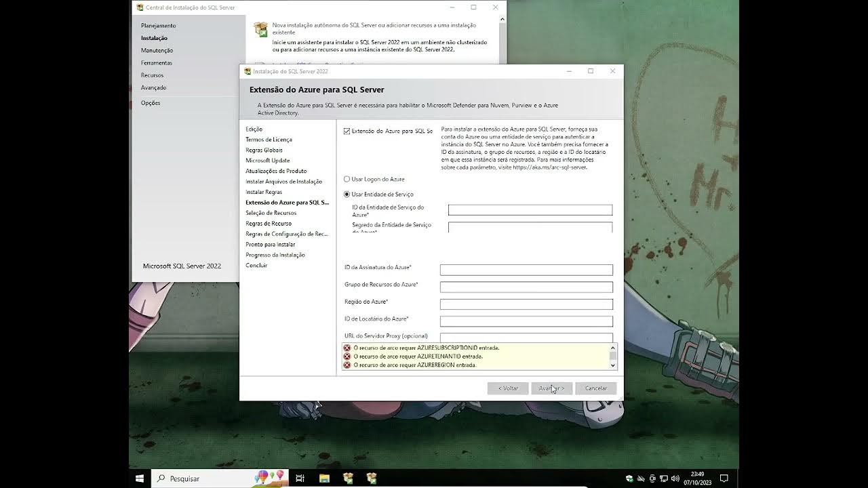Click 'Seleção de Recursos' step
Screen dimensions: 868x488
271,213
